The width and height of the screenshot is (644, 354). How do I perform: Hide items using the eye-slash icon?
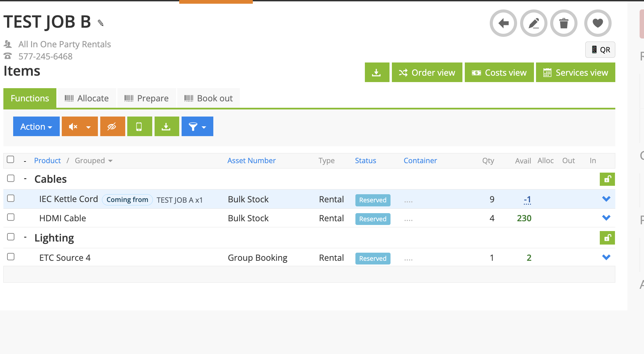pos(112,126)
